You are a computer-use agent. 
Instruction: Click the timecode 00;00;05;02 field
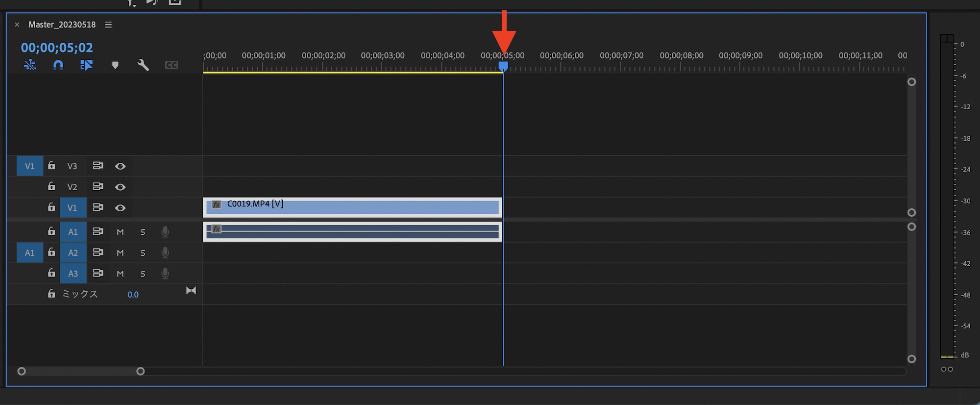click(x=57, y=48)
